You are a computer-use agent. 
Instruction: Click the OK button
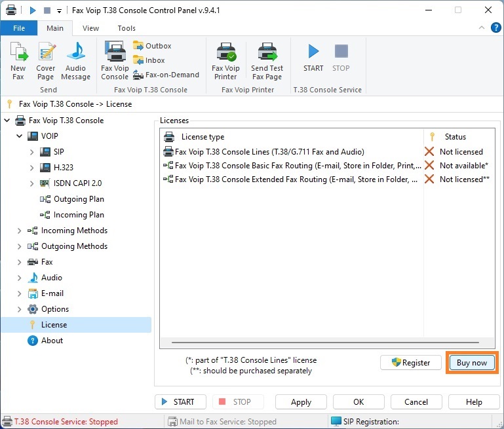click(359, 401)
